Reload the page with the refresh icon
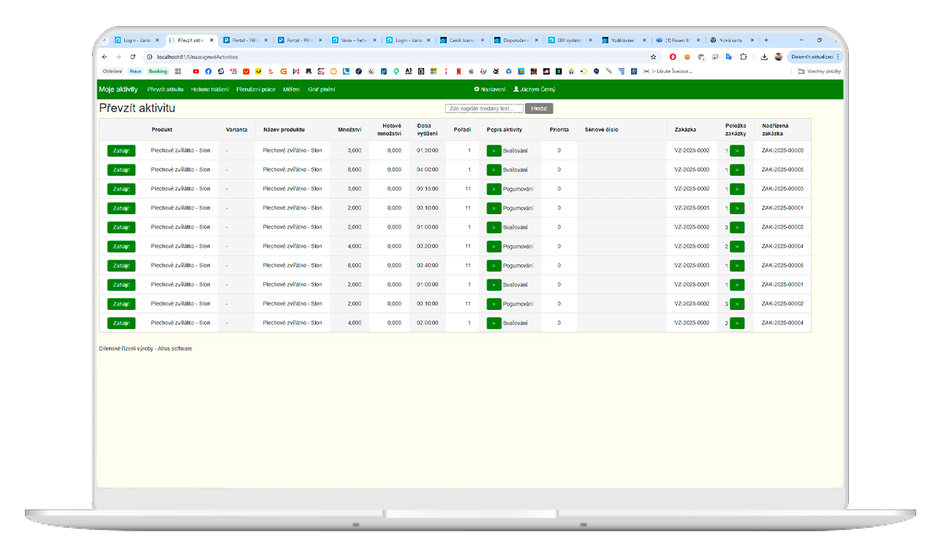 point(132,56)
